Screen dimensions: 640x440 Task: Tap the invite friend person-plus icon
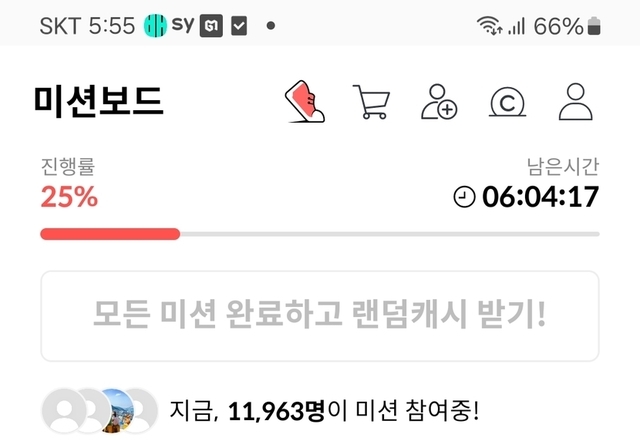coord(439,102)
